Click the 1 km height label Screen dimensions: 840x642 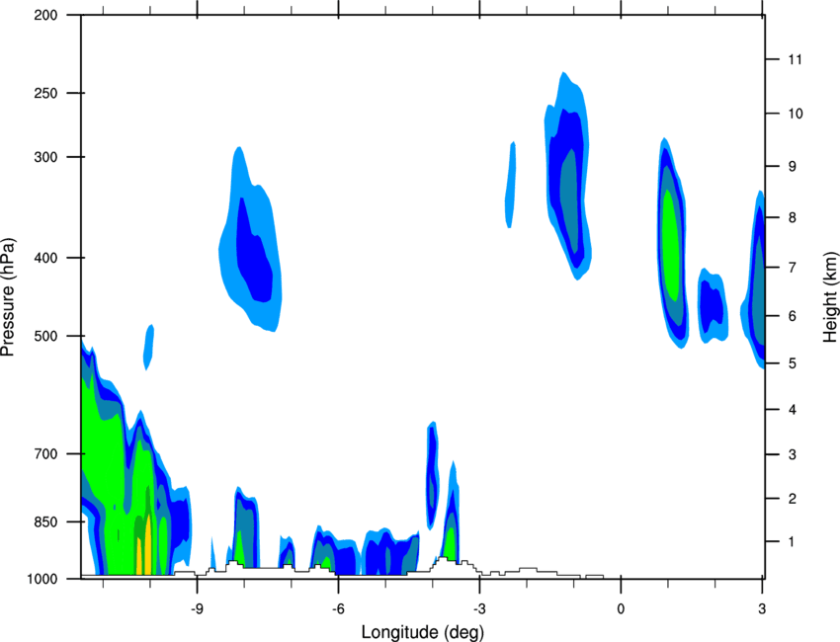[792, 542]
